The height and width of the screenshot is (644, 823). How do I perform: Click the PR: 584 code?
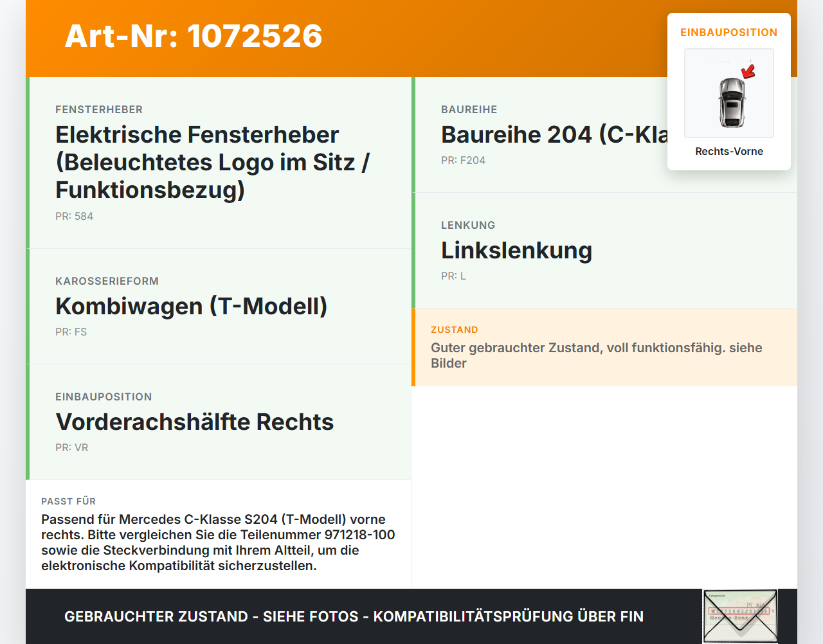click(x=74, y=216)
